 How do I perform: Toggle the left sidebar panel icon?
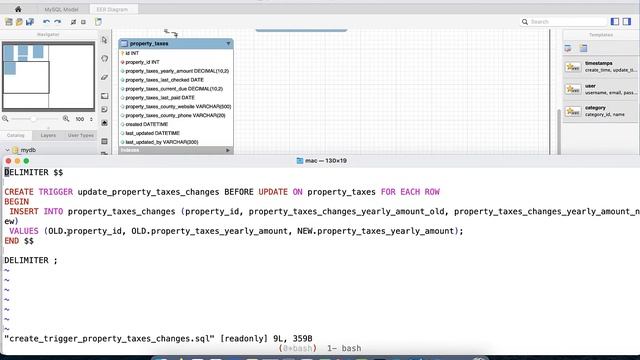[x=615, y=22]
